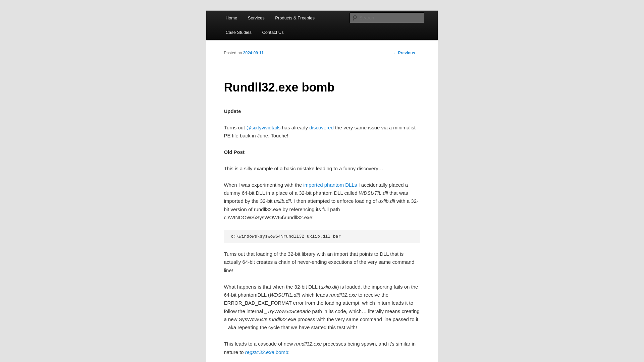
Task: Click the Rundll32.exe bomb post title
Action: click(x=279, y=86)
